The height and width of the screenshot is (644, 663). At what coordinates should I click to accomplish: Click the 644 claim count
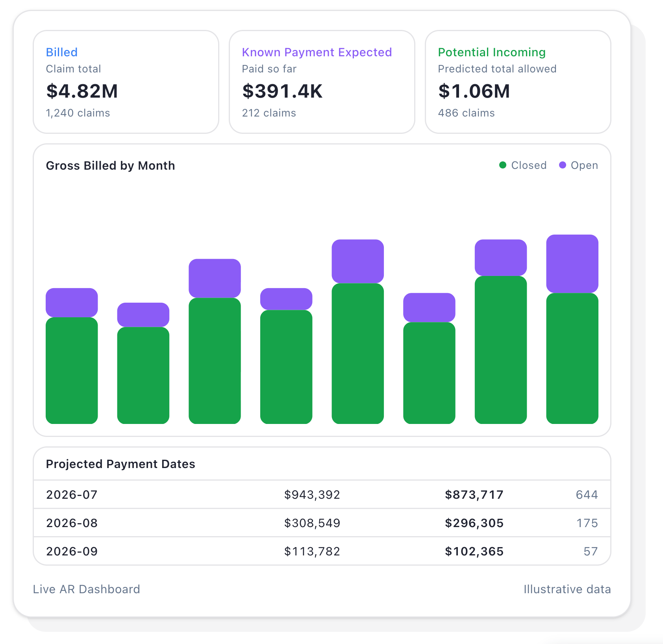587,495
